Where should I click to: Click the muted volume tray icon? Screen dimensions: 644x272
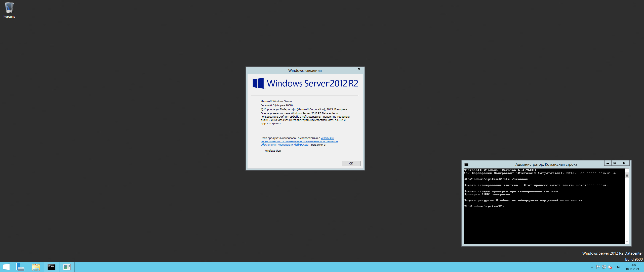610,267
